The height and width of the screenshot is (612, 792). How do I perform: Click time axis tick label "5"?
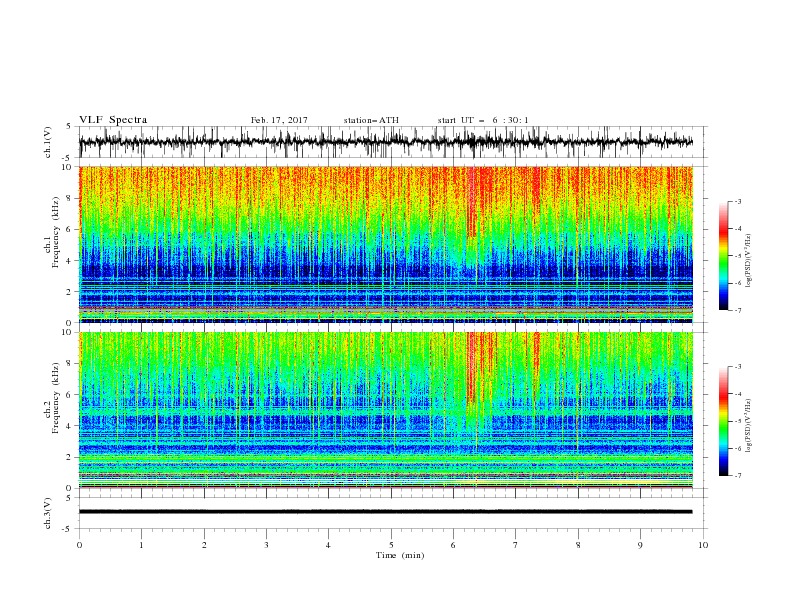click(x=391, y=545)
